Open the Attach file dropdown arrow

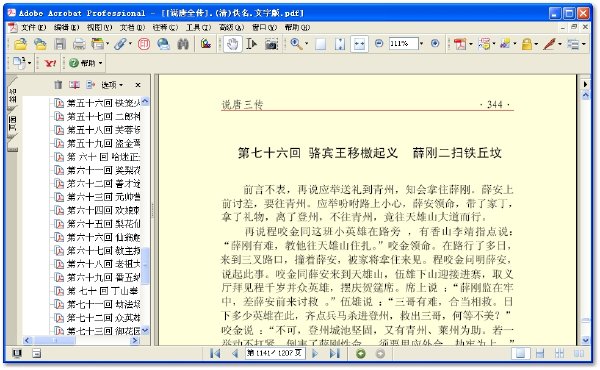pos(130,44)
